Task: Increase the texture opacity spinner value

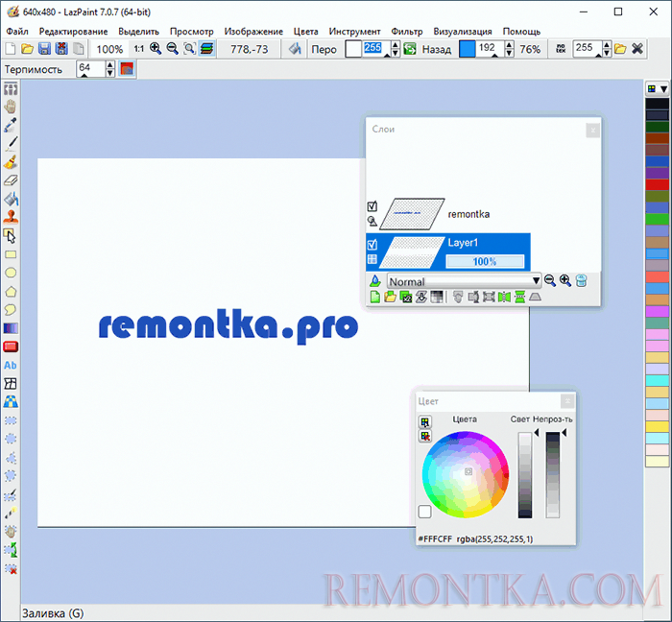Action: (x=607, y=45)
